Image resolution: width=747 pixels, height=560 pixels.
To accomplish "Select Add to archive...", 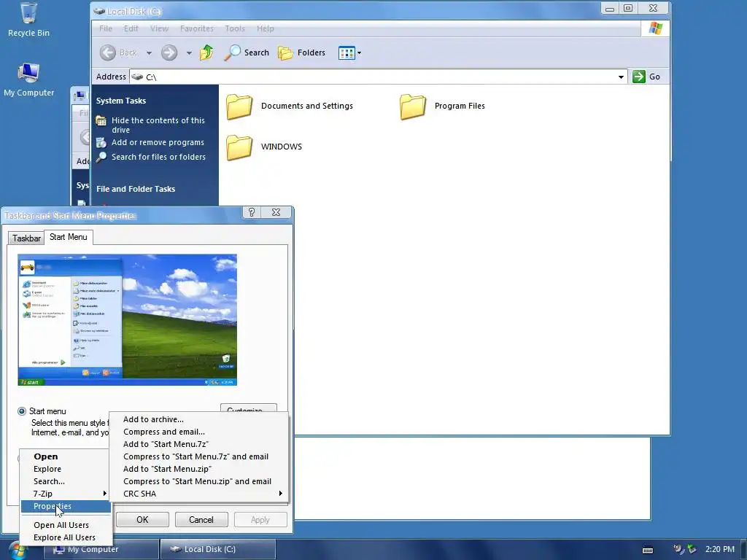I will (198, 419).
